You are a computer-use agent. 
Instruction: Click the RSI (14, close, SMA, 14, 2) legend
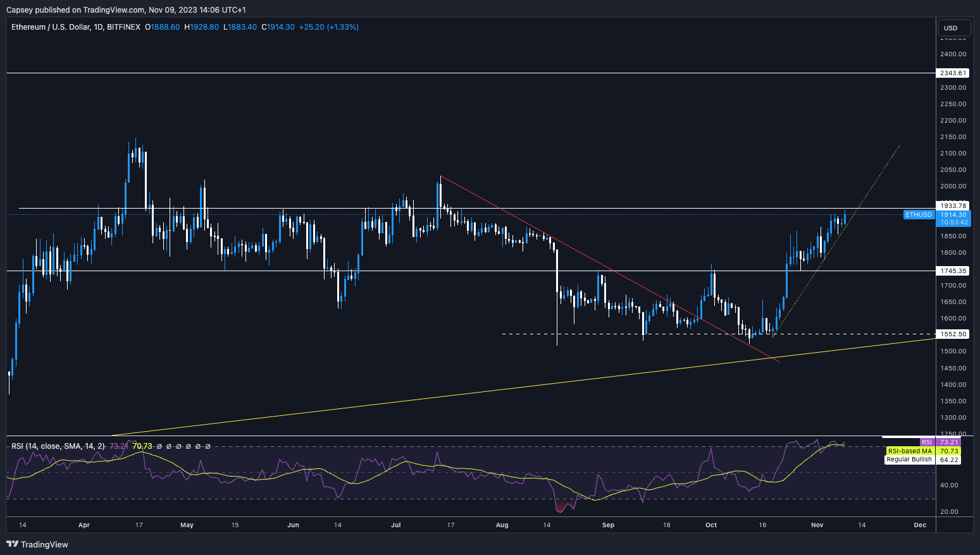(x=58, y=446)
